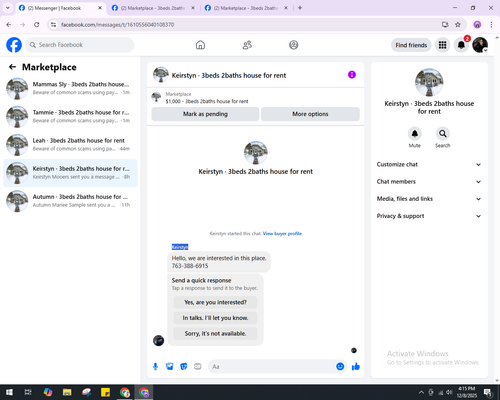Open the $1,000 listing thumbnail under Marketplace
500x400 pixels.
[156, 97]
